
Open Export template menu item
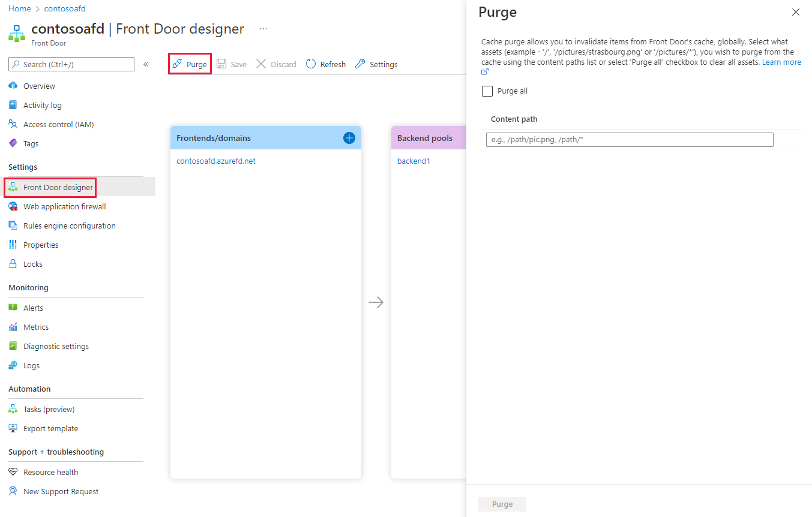(x=50, y=428)
